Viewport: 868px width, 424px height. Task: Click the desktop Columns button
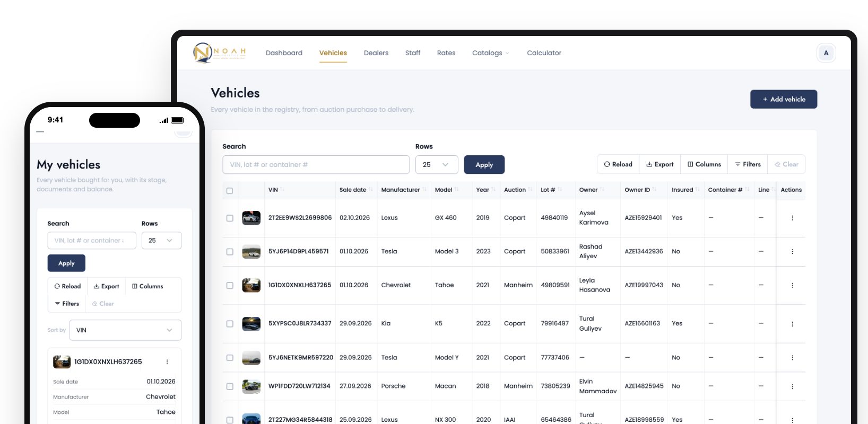tap(704, 164)
